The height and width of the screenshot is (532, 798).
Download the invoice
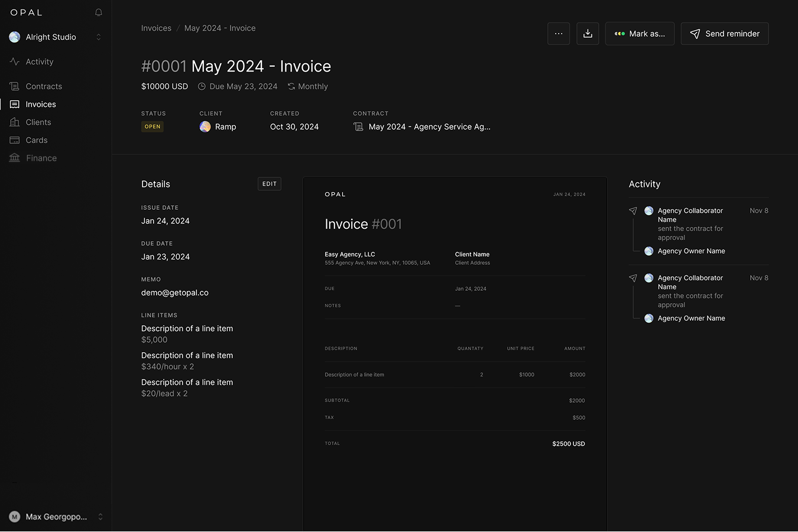point(588,34)
